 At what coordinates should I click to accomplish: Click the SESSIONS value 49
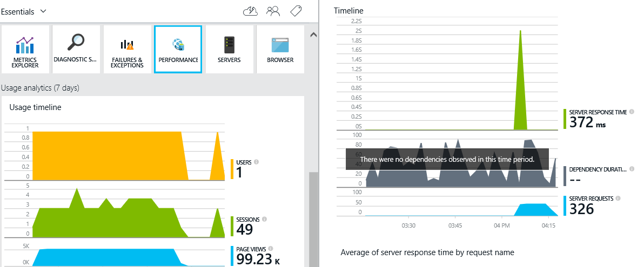point(244,230)
